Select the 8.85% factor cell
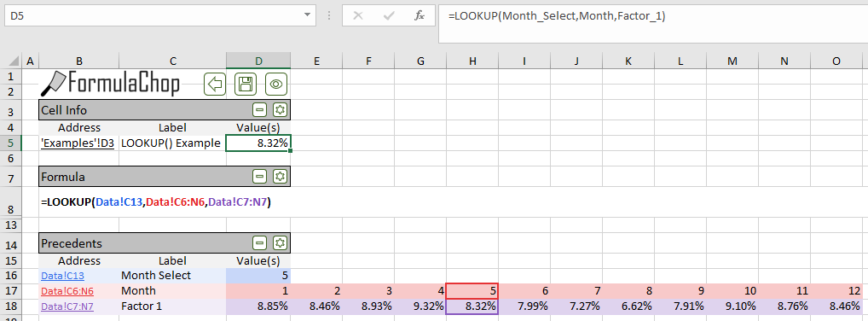 [x=258, y=306]
